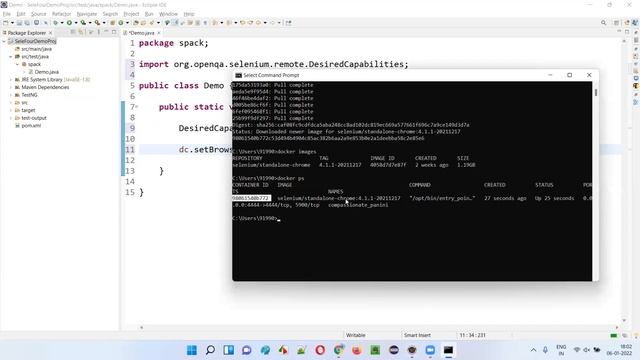Select the SeleFourDemoProj project
This screenshot has height=360, width=640.
pyautogui.click(x=35, y=41)
